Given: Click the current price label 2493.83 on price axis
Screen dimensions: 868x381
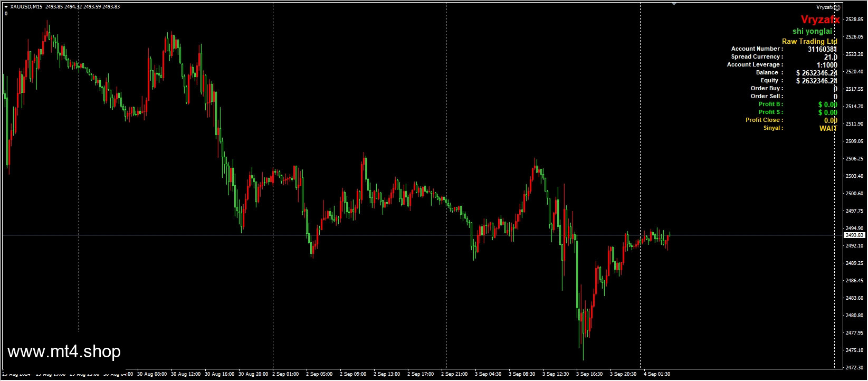Looking at the screenshot, I should pos(854,235).
